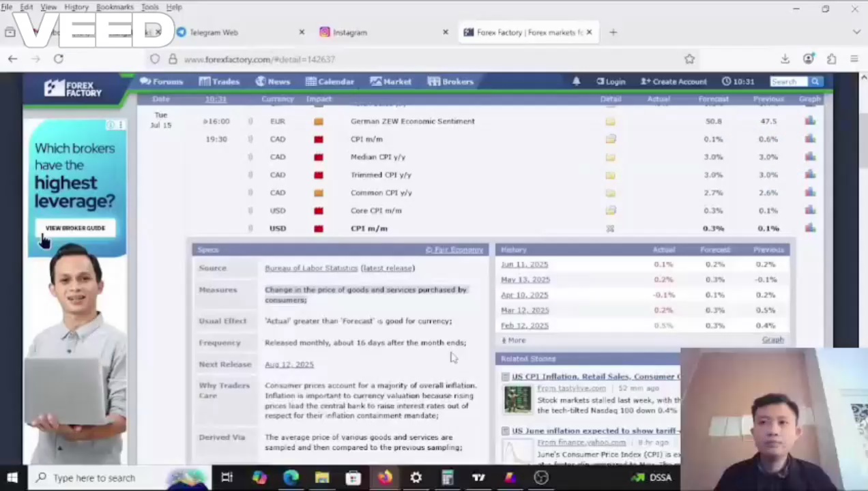Open TradingView from the taskbar
The width and height of the screenshot is (868, 491).
478,478
